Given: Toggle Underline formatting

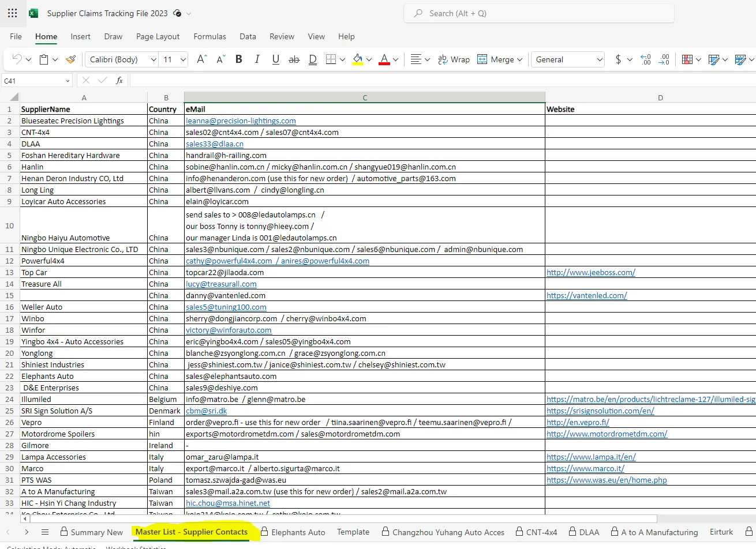Looking at the screenshot, I should pyautogui.click(x=276, y=59).
